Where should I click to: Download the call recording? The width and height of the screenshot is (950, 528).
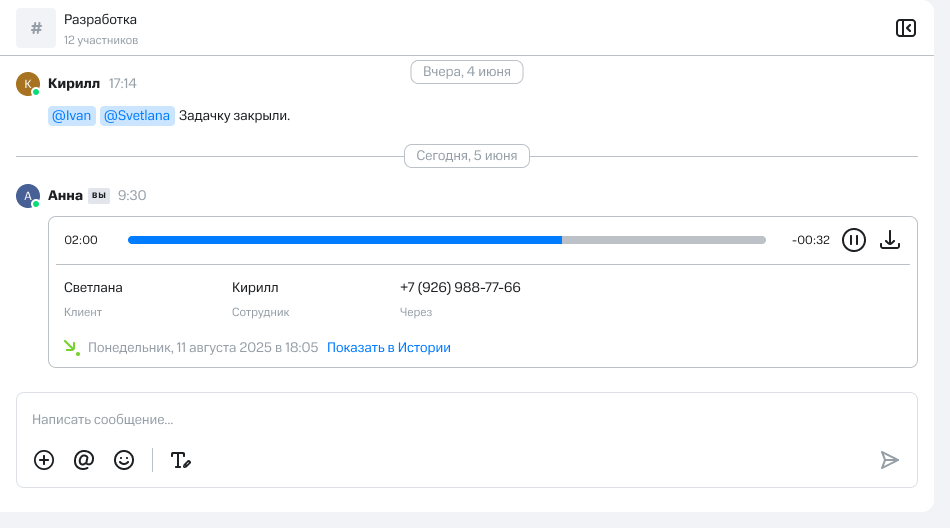[x=890, y=240]
